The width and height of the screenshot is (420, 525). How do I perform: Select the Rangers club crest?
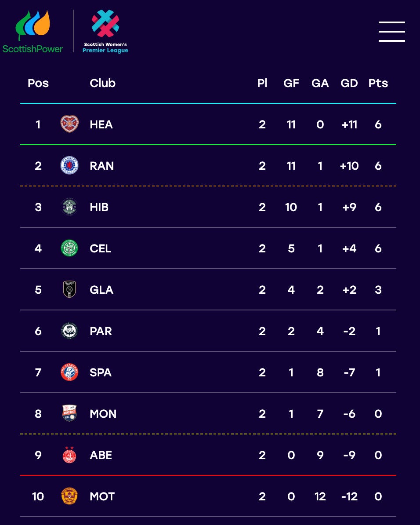pyautogui.click(x=69, y=165)
